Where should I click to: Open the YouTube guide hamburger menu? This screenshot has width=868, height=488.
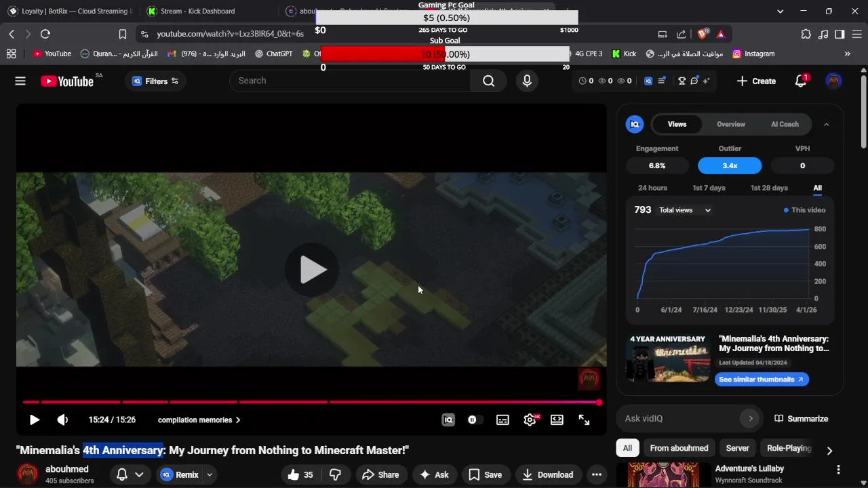coord(20,81)
